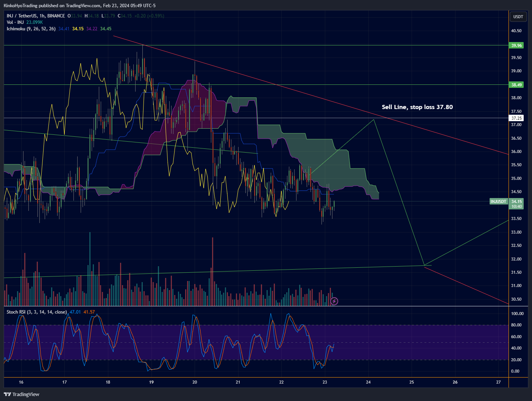Click Ichimoku magenta value 34.22
532x401 pixels.
click(92, 29)
